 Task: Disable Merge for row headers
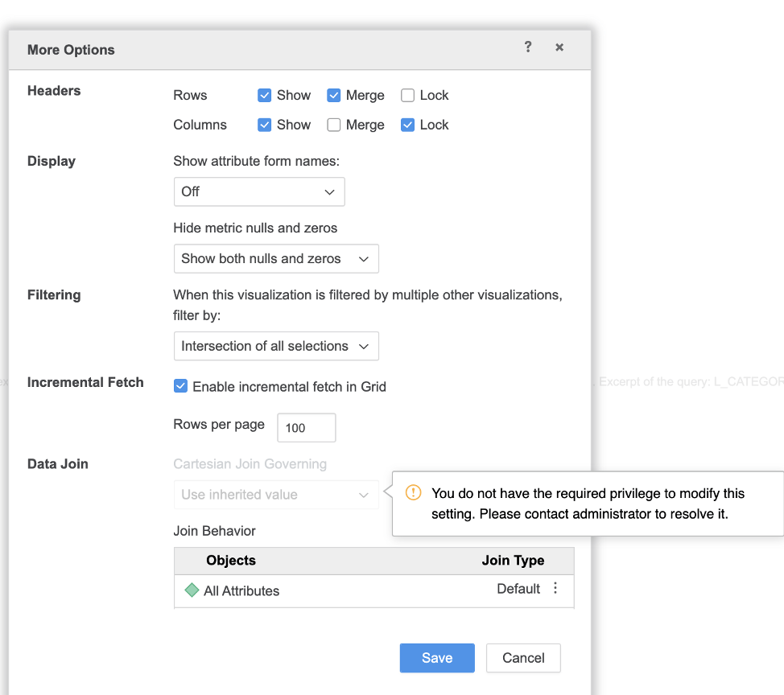[x=334, y=96]
